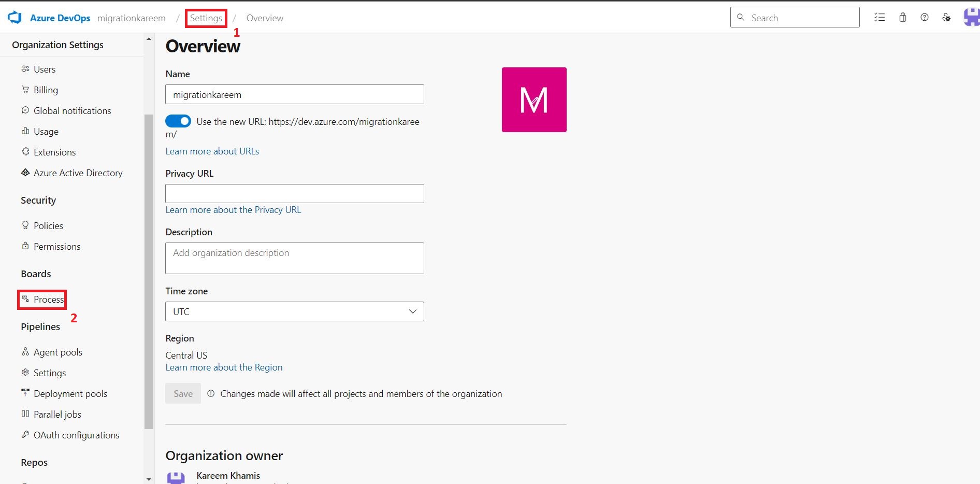Open the Help question mark icon
Viewport: 980px width, 484px height.
pos(925,17)
